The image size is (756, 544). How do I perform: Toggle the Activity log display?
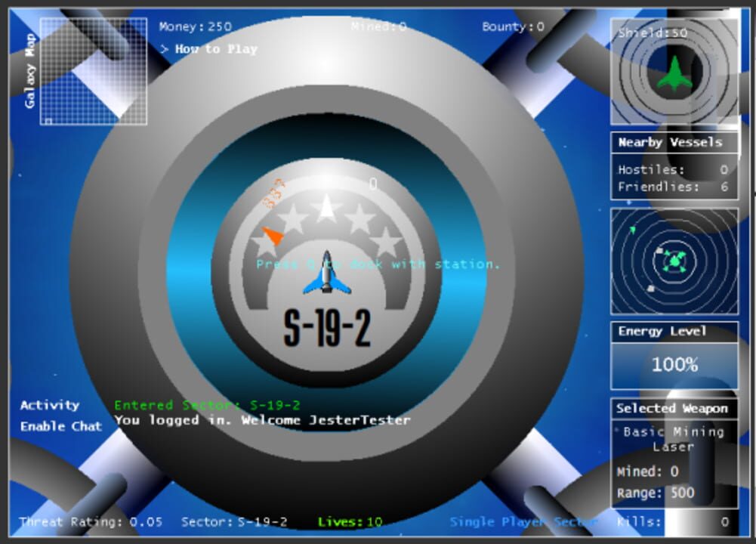coord(50,404)
